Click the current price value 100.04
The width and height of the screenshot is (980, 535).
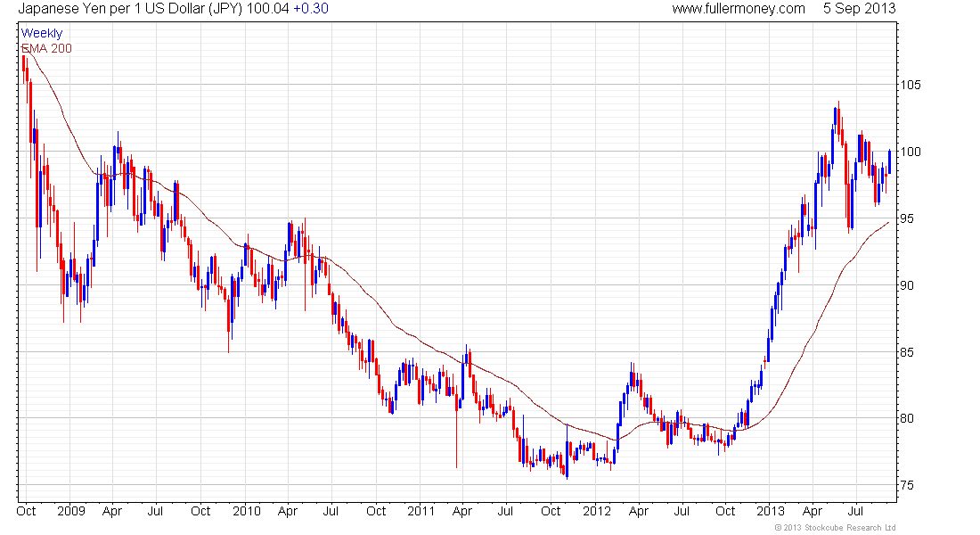[x=267, y=9]
